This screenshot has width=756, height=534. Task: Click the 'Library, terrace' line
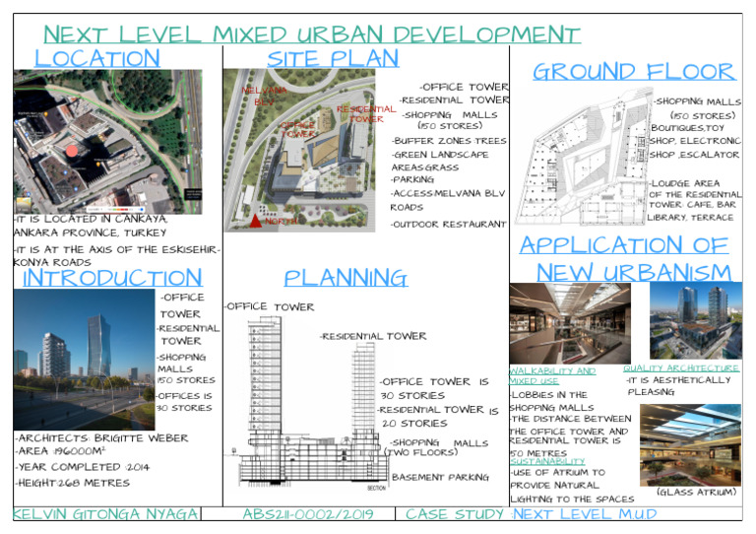(x=690, y=218)
